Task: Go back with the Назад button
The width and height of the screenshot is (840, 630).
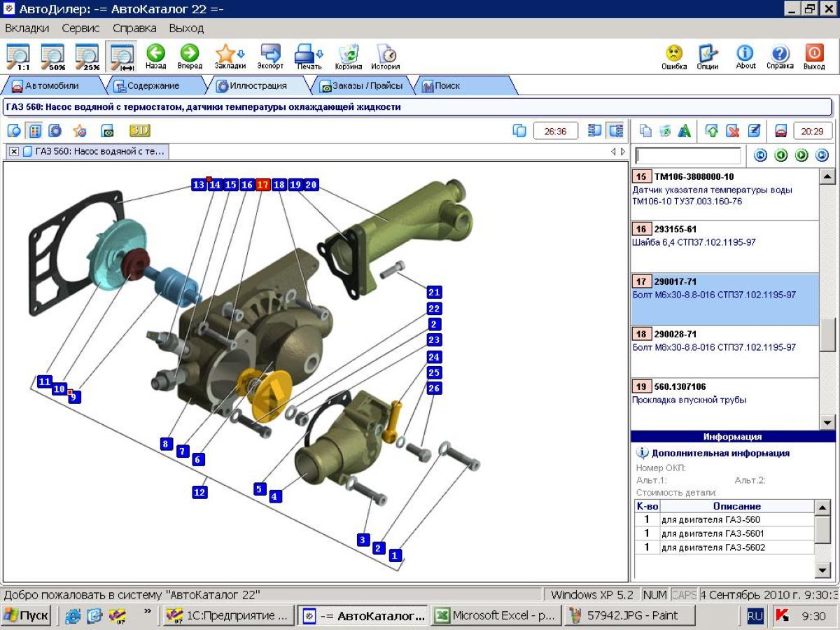Action: pyautogui.click(x=156, y=56)
